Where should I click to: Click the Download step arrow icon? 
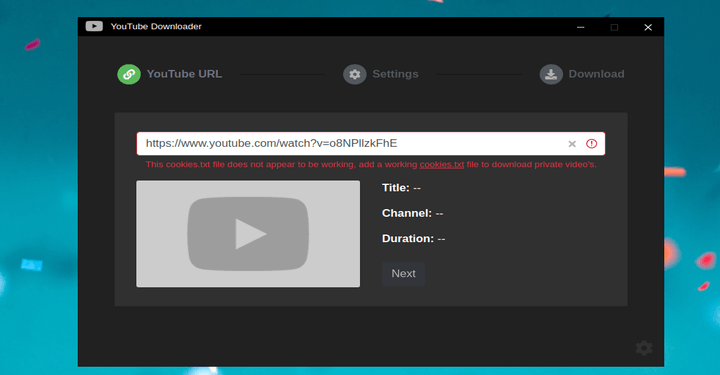(551, 74)
